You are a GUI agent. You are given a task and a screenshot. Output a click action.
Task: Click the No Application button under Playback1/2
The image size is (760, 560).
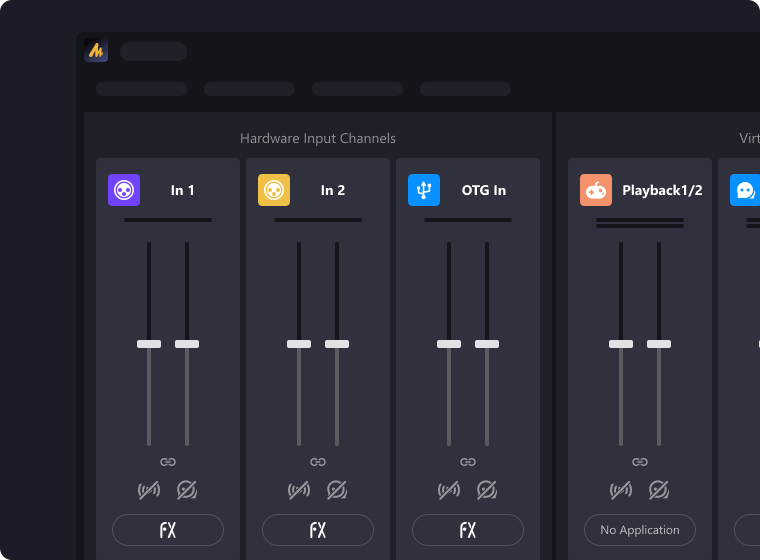[640, 530]
